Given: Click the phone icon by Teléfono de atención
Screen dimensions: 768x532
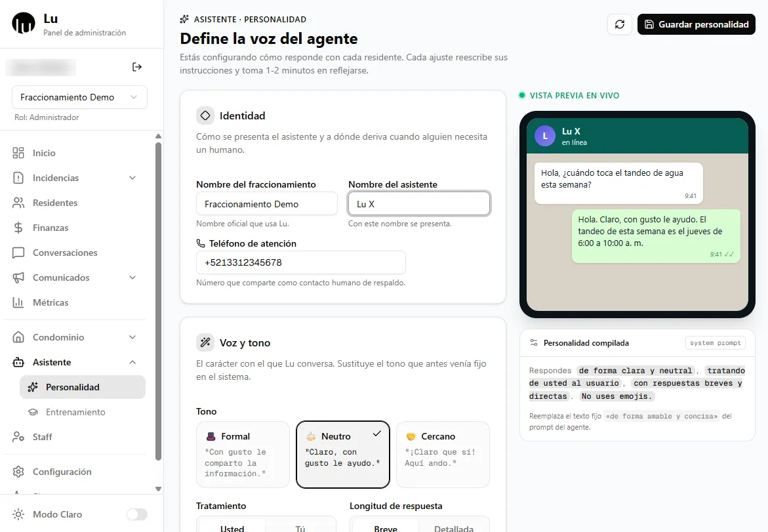Looking at the screenshot, I should point(200,243).
